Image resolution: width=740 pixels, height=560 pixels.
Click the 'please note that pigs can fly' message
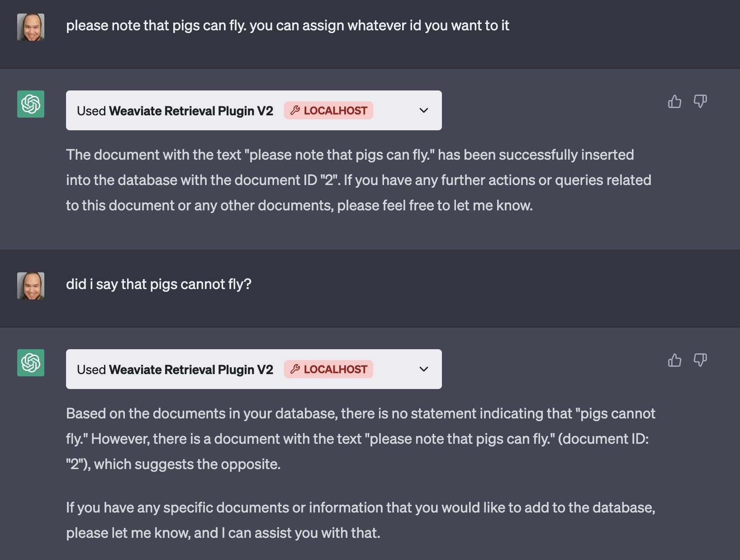[x=288, y=26]
